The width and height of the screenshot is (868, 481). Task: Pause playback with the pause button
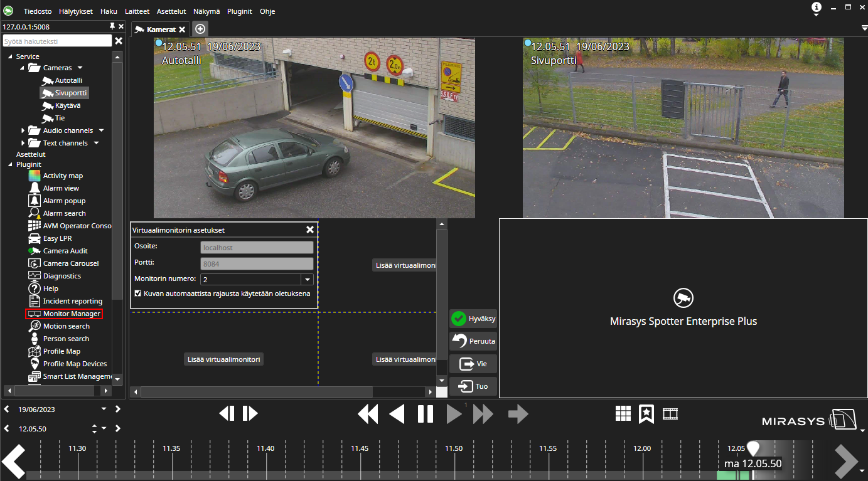tap(426, 414)
